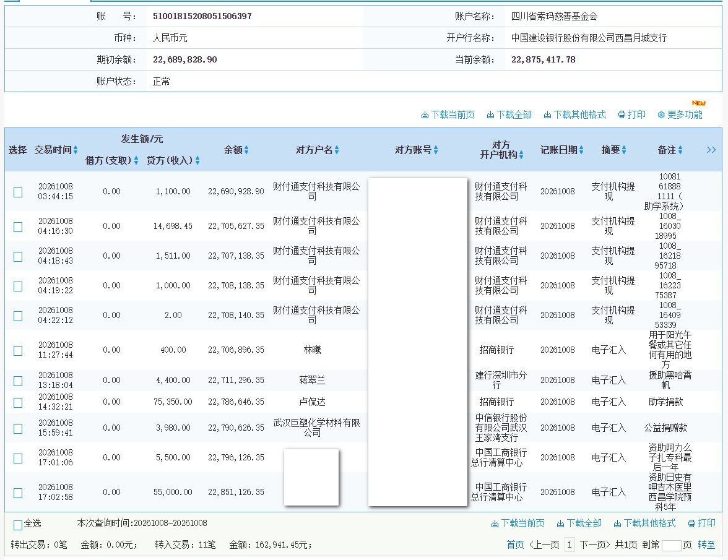Screen dimensions: 728x560
Task: Click the credit amount 55,000.00
Action: 173,493
